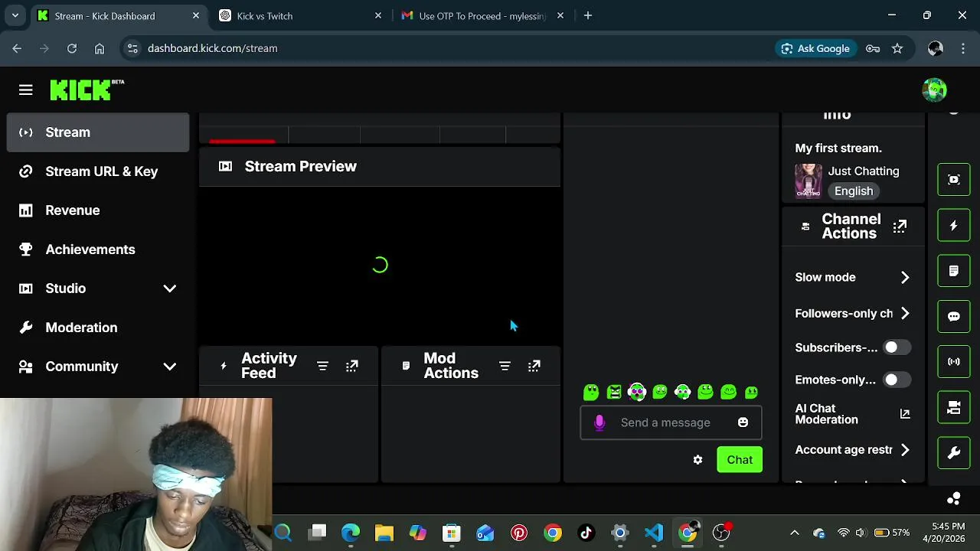Expand the Community submenu chevron

click(x=169, y=367)
